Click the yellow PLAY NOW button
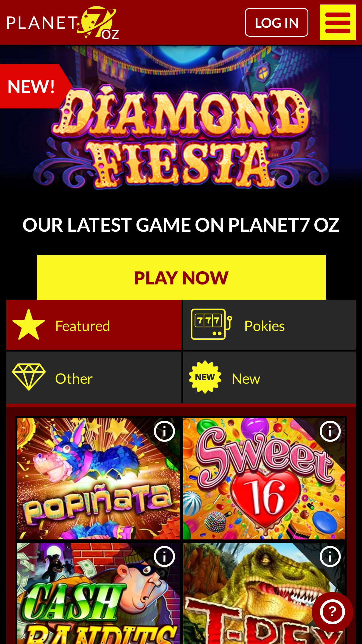This screenshot has width=362, height=644. [181, 277]
